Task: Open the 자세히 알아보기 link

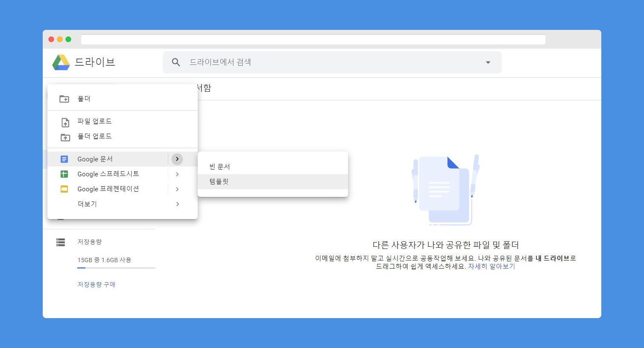Action: click(x=492, y=266)
